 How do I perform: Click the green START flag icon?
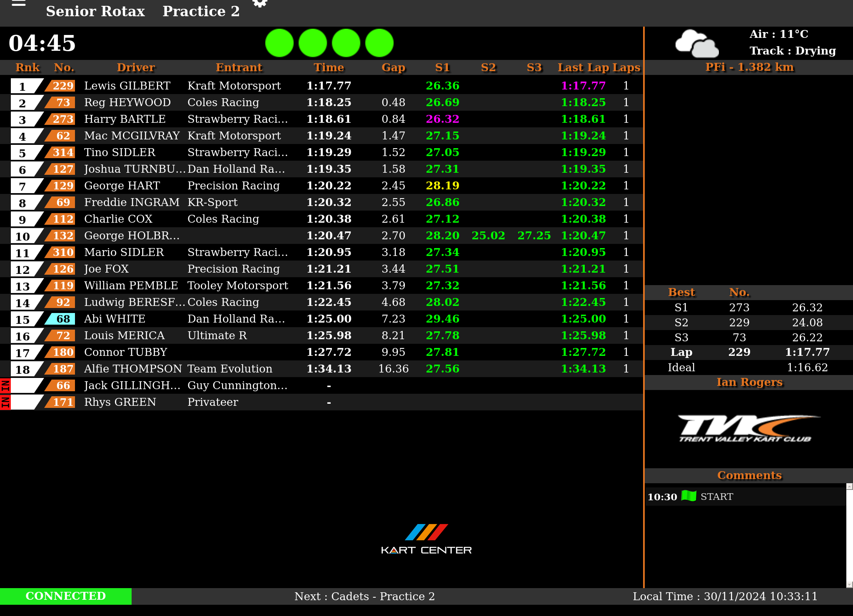pyautogui.click(x=689, y=496)
